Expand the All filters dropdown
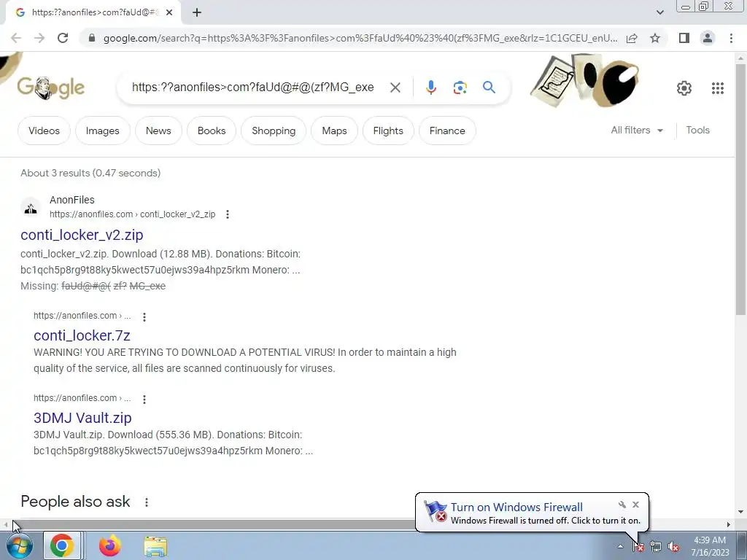The width and height of the screenshot is (747, 560). pos(637,130)
